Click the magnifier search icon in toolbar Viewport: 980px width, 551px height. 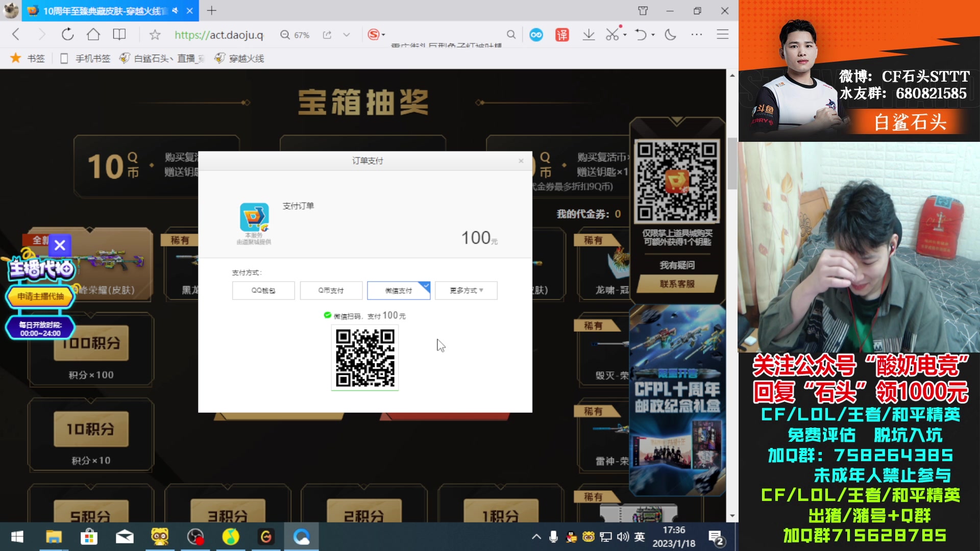[511, 35]
